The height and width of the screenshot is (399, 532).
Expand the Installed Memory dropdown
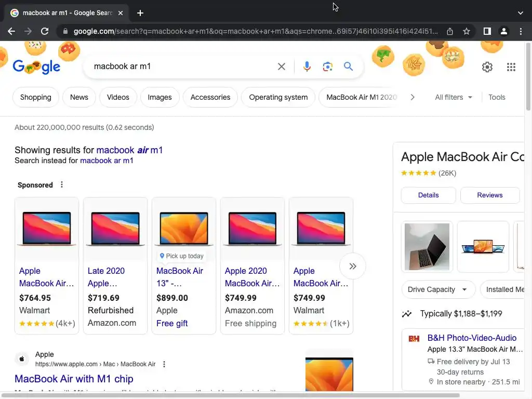(x=503, y=289)
